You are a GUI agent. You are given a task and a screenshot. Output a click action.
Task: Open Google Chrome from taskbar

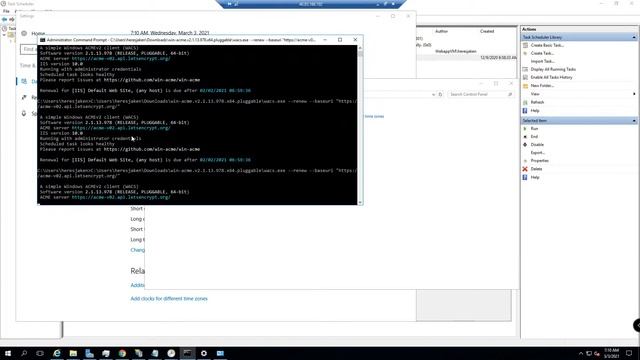[122, 353]
